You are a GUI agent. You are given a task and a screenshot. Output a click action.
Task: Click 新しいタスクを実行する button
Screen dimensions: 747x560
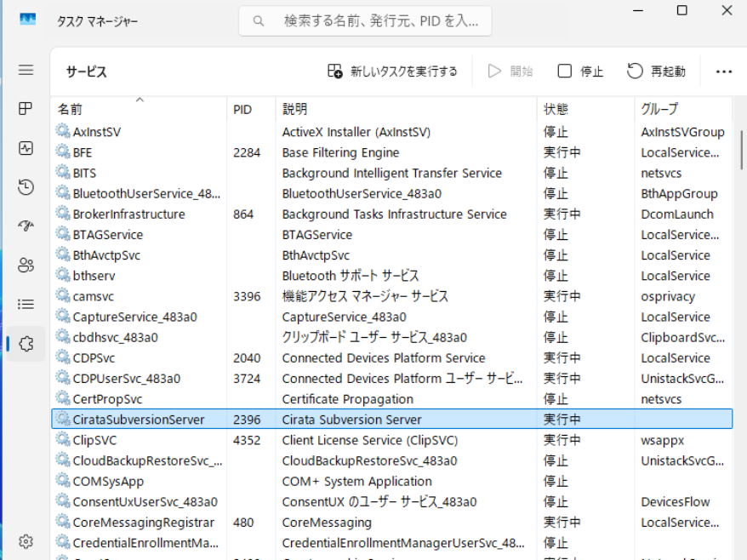point(392,71)
